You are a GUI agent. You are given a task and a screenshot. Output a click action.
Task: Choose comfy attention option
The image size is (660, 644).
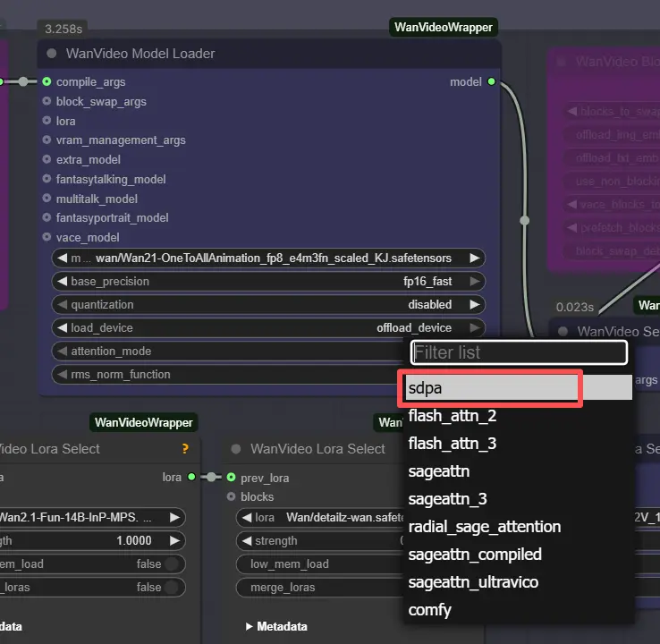(429, 610)
